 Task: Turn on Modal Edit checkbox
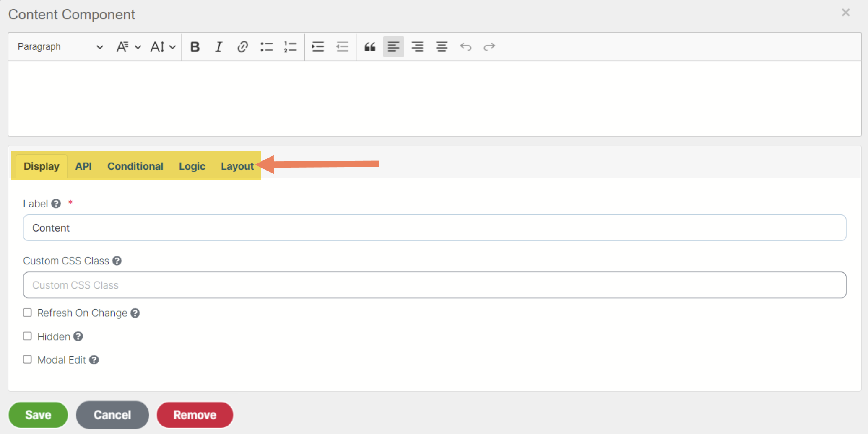point(28,359)
